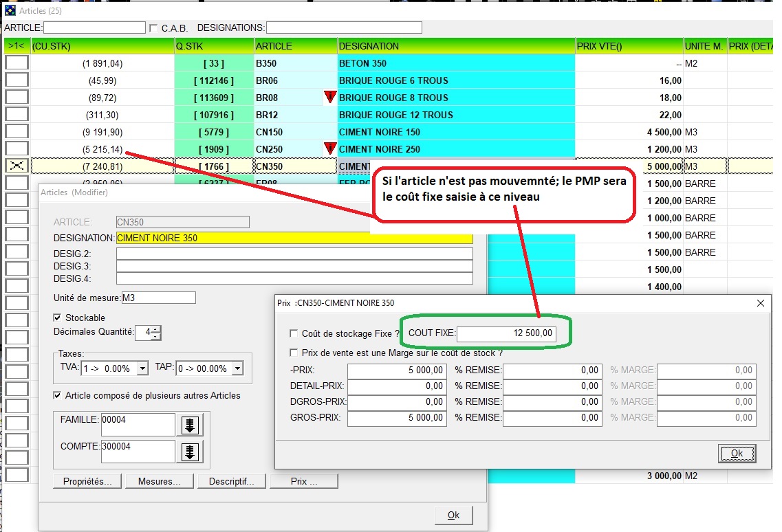Click the Articles window app icon
782x532 pixels.
coord(10,10)
